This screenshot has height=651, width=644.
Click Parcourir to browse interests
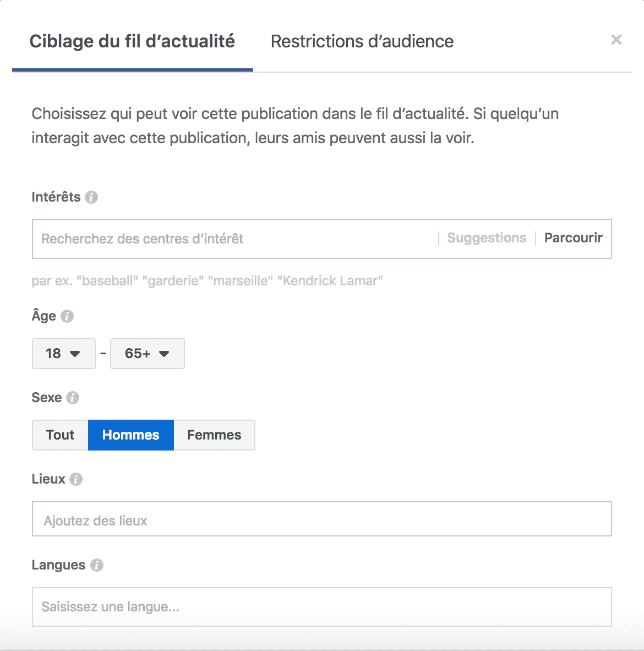pyautogui.click(x=573, y=238)
